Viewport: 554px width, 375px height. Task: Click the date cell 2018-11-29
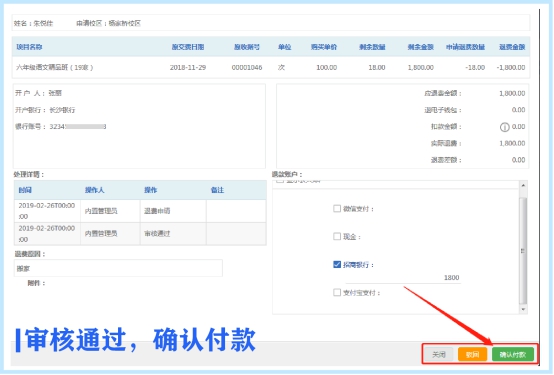(188, 68)
